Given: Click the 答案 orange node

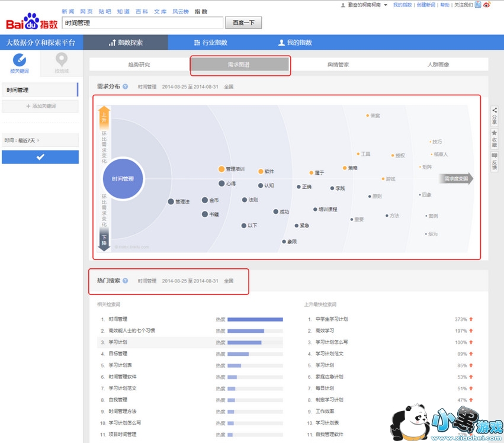Looking at the screenshot, I should pyautogui.click(x=367, y=115).
